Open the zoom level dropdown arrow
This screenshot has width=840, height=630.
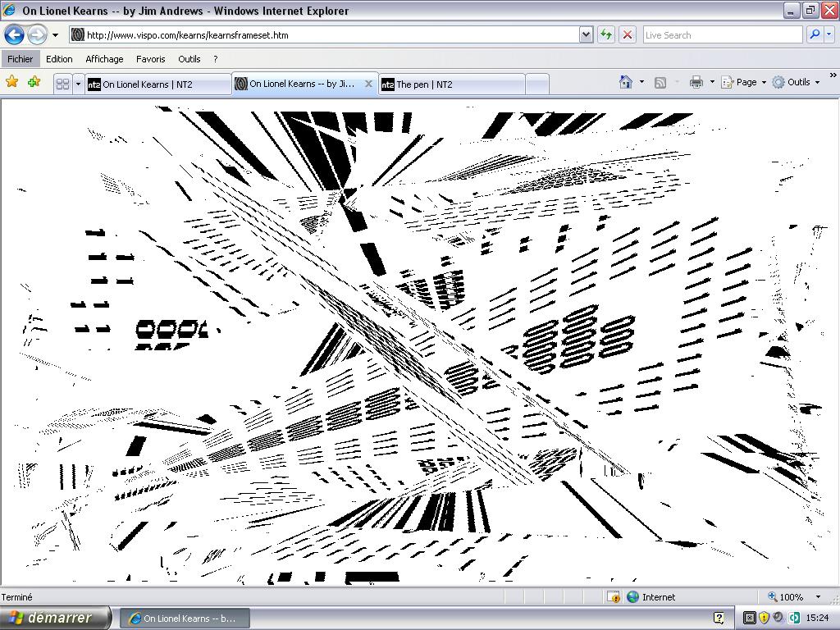point(818,597)
